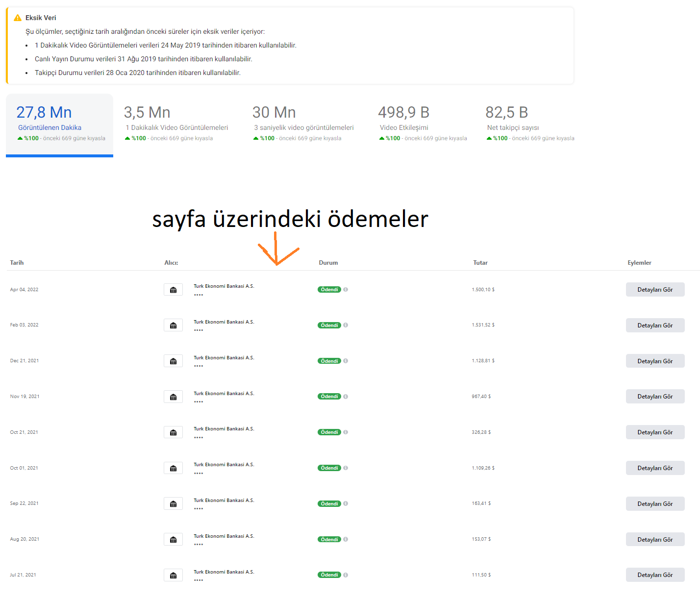Open Detayları Gör for the Apr 04, 2022 payment
Viewport: 700px width, 601px height.
coord(655,290)
